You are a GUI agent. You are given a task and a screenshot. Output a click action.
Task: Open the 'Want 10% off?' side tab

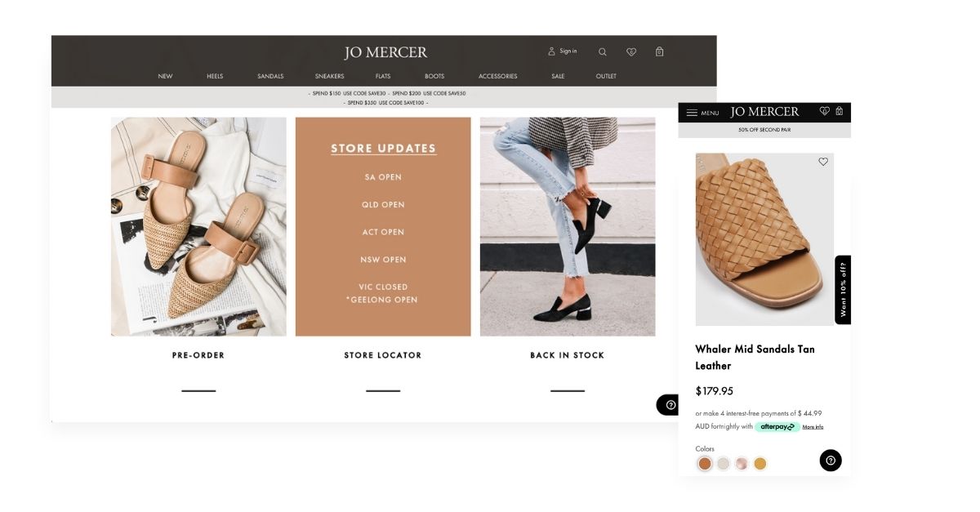click(843, 290)
